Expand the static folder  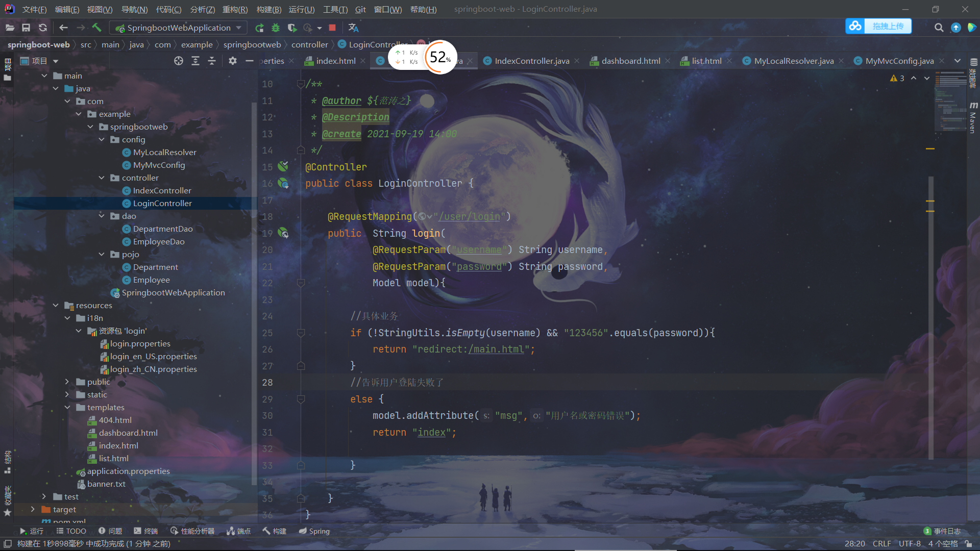67,394
